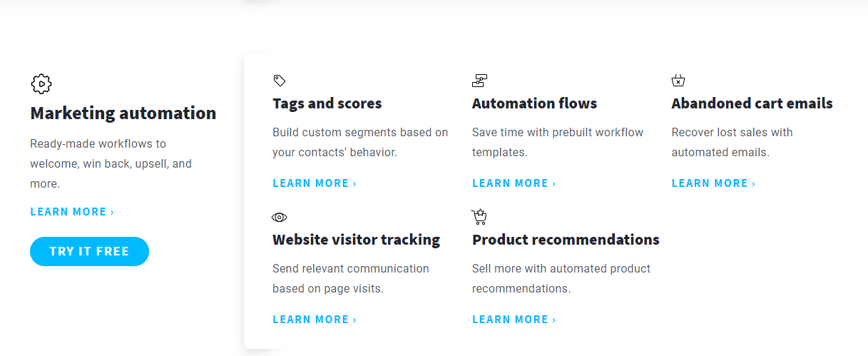Open Learn More under Marketing automation

click(x=72, y=212)
